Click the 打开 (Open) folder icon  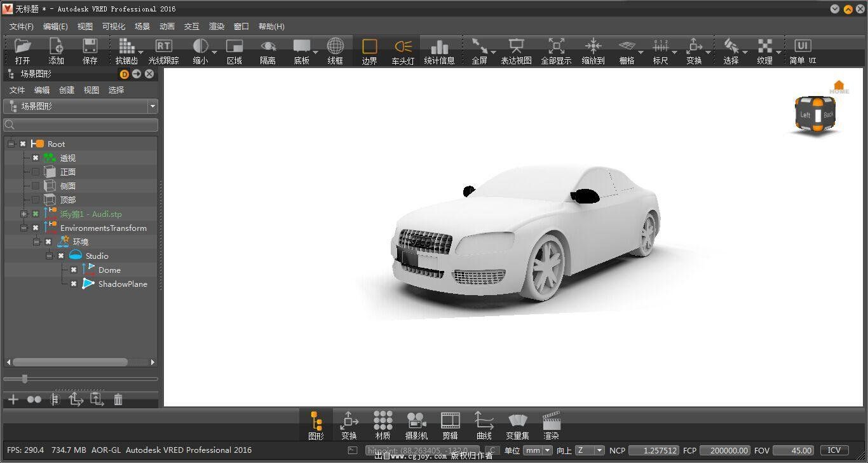23,46
